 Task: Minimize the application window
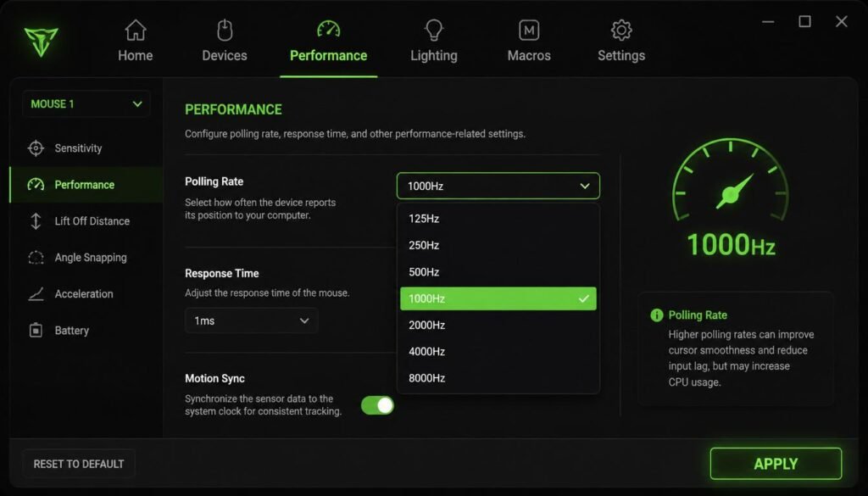click(768, 21)
